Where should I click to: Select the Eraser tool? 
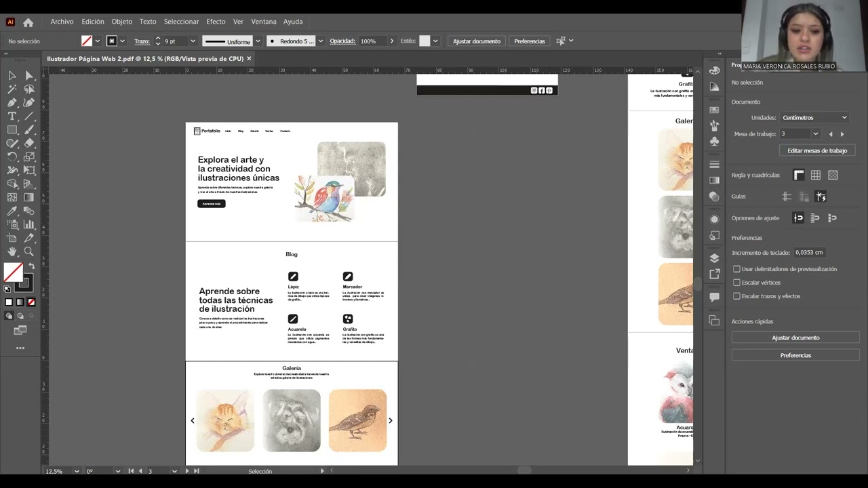(29, 143)
